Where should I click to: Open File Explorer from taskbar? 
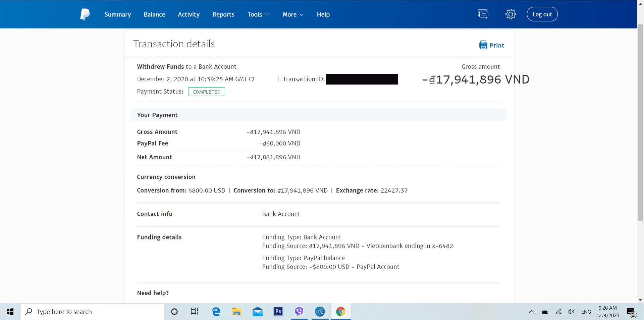[x=236, y=312]
